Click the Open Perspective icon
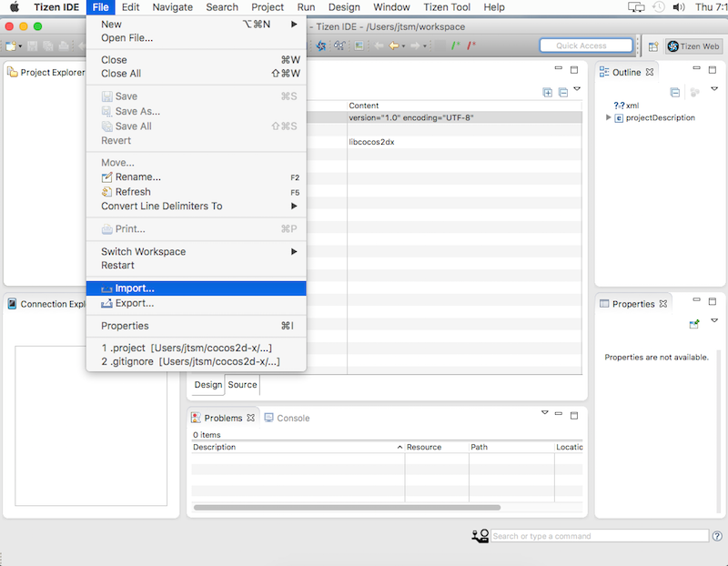The height and width of the screenshot is (566, 728). pyautogui.click(x=652, y=45)
